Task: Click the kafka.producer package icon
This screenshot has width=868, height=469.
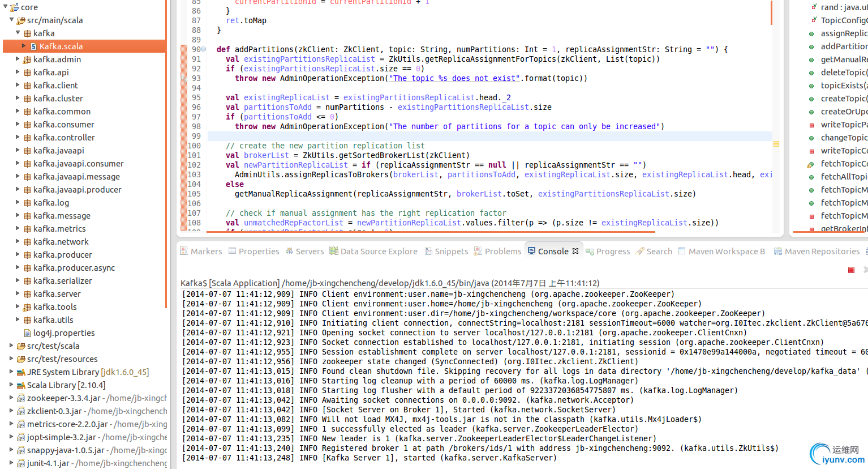Action: click(27, 255)
